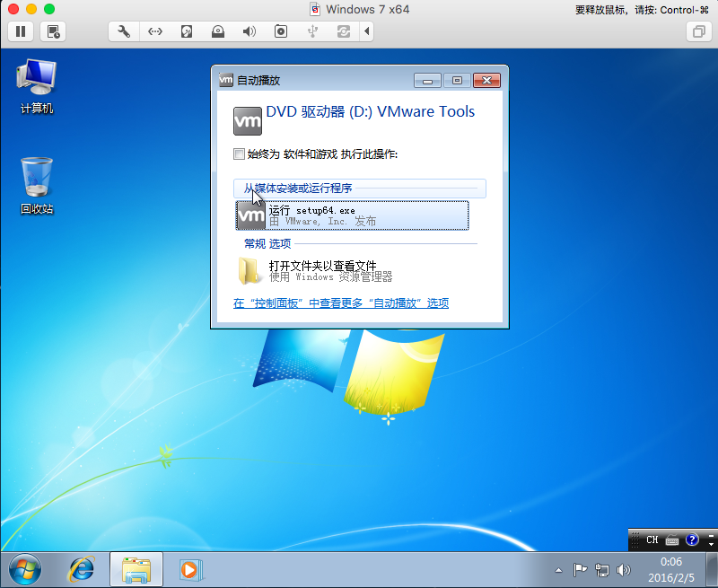Show hidden tray icons arrow
718x588 pixels.
pos(558,570)
